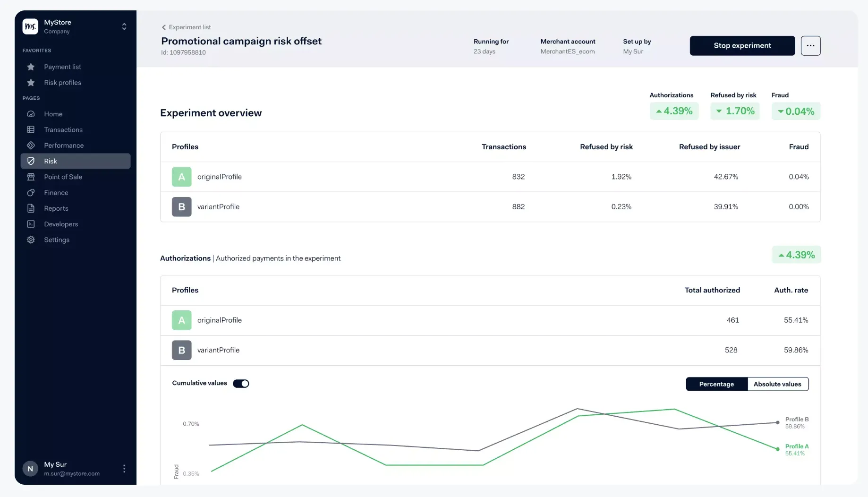Open Transactions via its table icon
Screen dimensions: 868x497
click(31, 129)
